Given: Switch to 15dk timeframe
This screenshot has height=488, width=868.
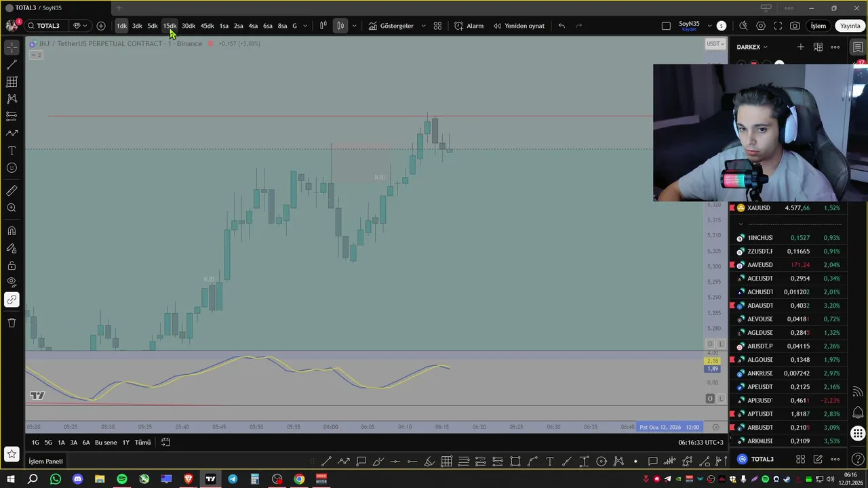Looking at the screenshot, I should [170, 26].
